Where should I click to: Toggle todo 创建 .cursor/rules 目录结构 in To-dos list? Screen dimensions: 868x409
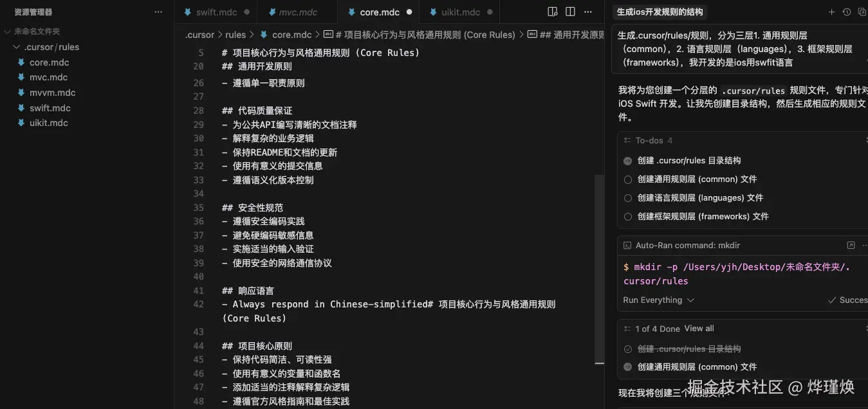(628, 161)
